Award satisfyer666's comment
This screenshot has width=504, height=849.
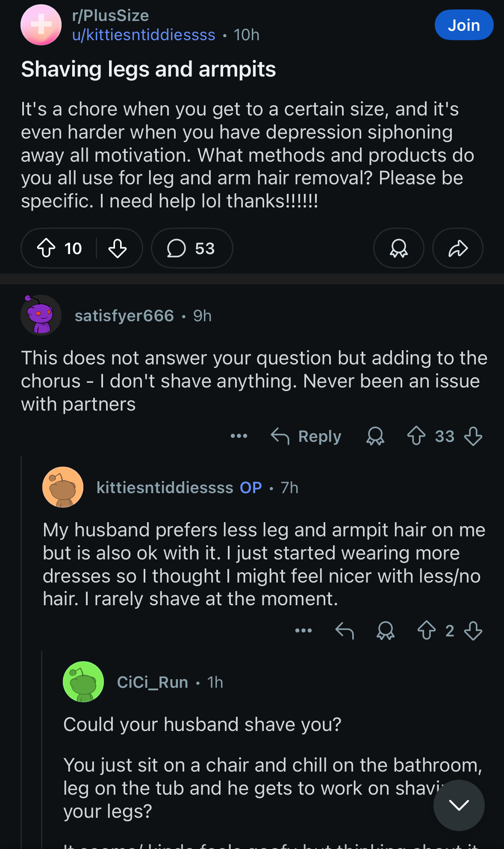coord(375,436)
